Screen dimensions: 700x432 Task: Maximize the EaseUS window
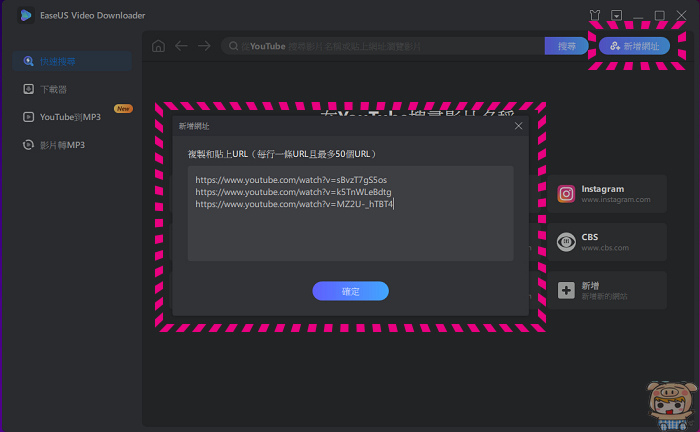coord(660,15)
